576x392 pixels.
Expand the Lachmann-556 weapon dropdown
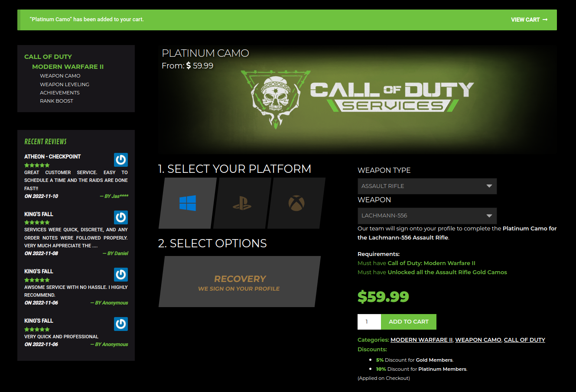(427, 216)
